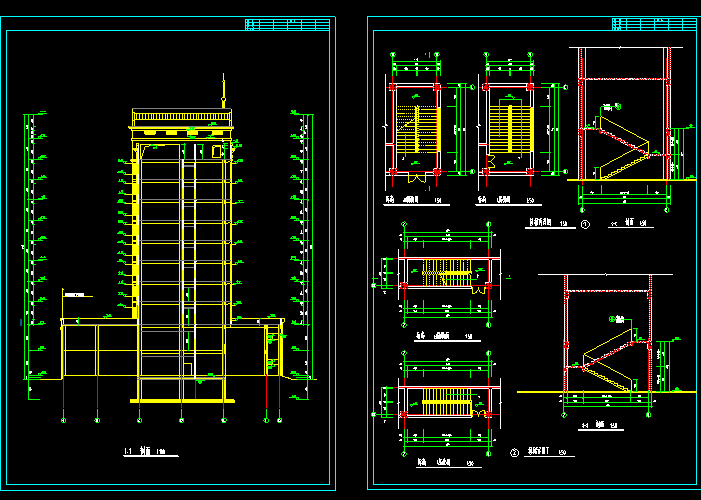Pick the spire on top of the tower

tap(224, 91)
